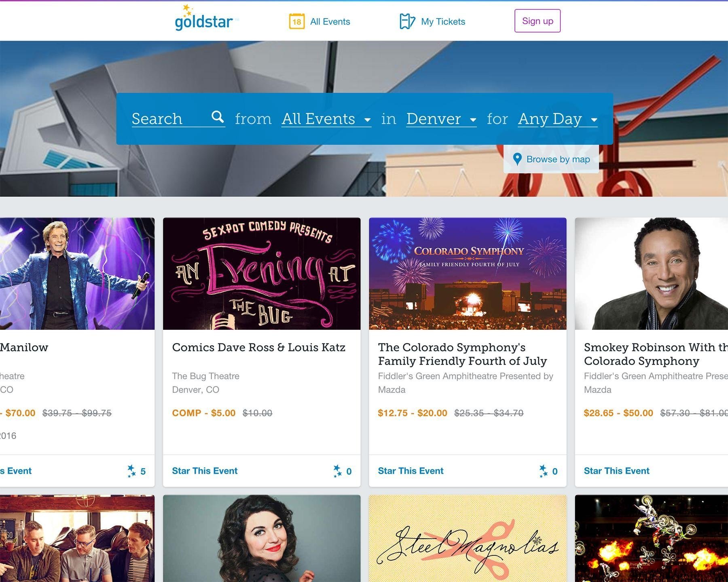Open the three-men band event image

coord(77,538)
